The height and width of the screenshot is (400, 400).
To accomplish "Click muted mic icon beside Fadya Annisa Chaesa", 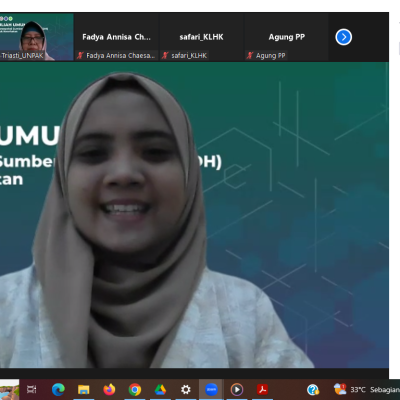I will [x=80, y=55].
